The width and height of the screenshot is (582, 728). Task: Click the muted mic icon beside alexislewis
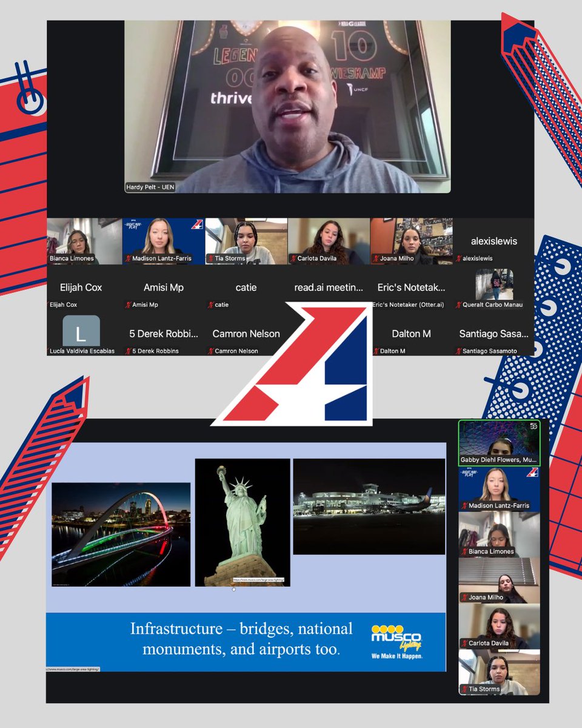(x=458, y=258)
